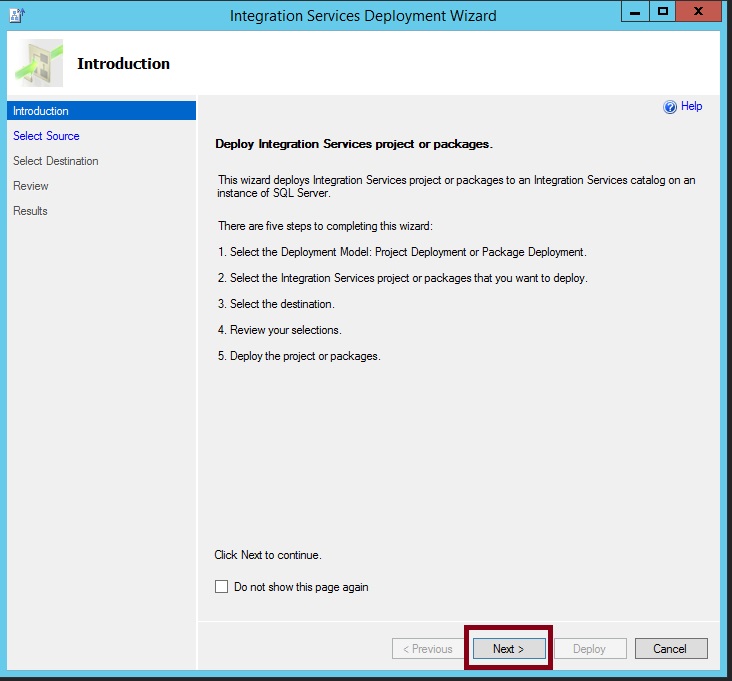Minimize the Deployment Wizard window
The width and height of the screenshot is (732, 681).
tap(635, 12)
